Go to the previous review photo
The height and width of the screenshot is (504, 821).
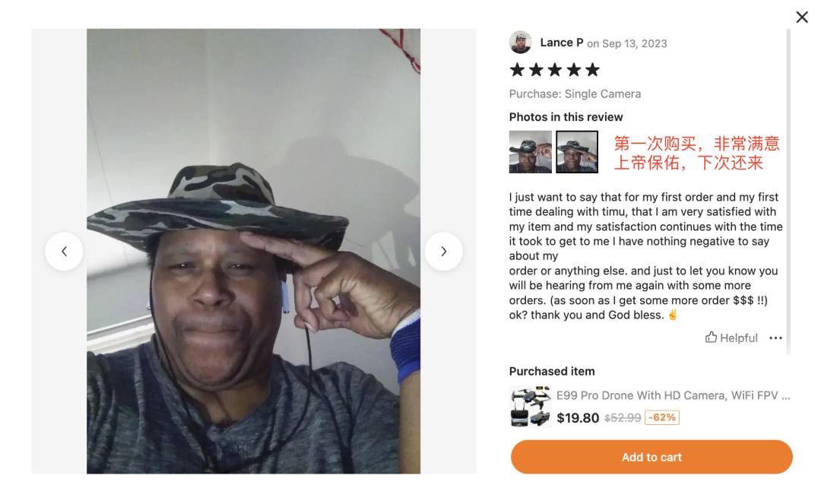[64, 251]
